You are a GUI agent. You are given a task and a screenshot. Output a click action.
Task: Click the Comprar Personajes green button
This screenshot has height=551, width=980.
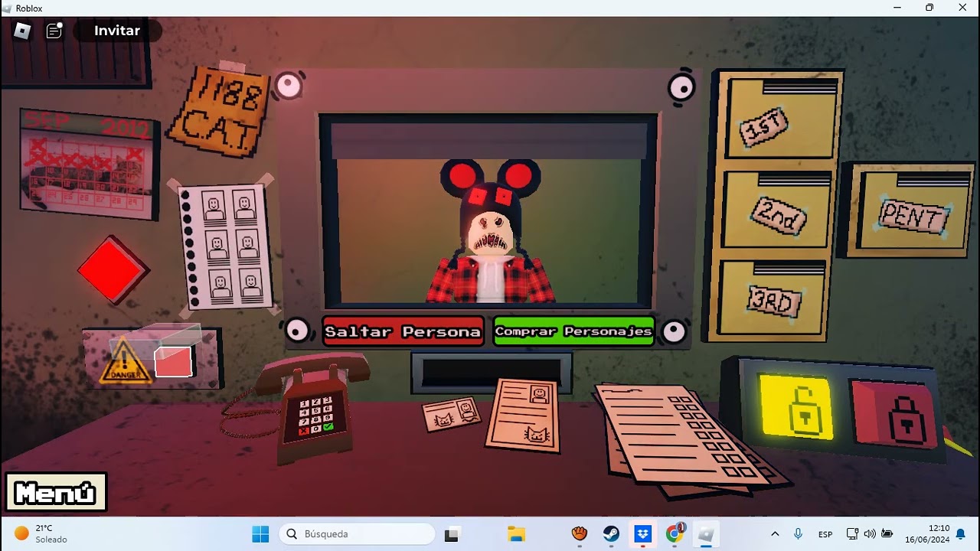574,331
